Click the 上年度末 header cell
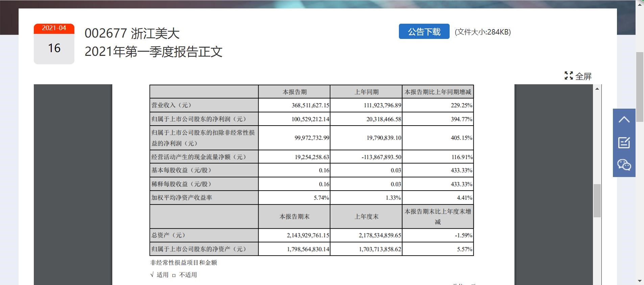The image size is (644, 285). 366,217
